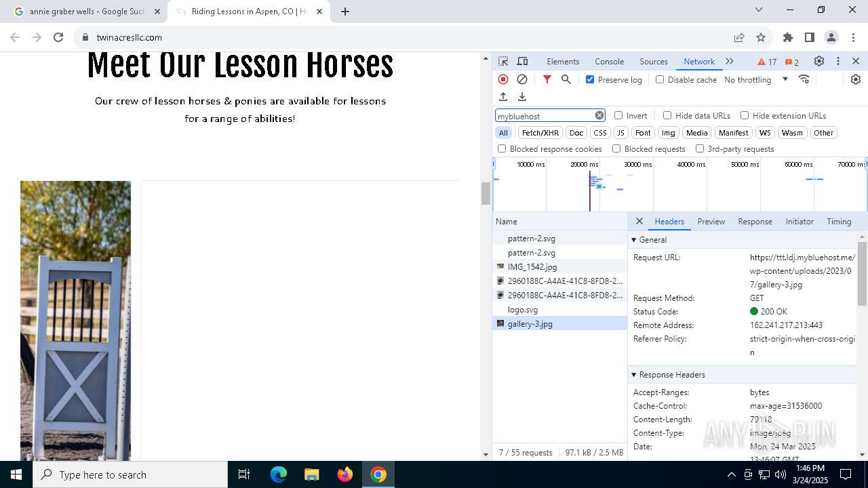Show the 2 issues counter
The height and width of the screenshot is (488, 868).
(x=792, y=62)
